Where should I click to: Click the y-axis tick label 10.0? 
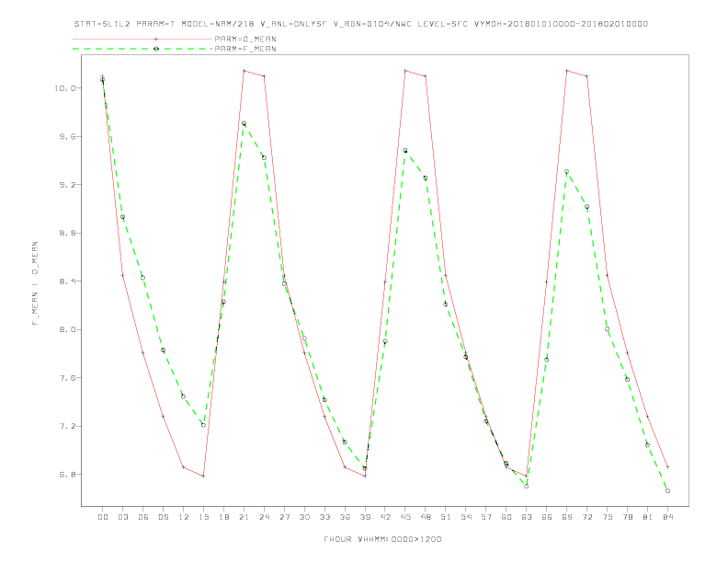click(65, 88)
